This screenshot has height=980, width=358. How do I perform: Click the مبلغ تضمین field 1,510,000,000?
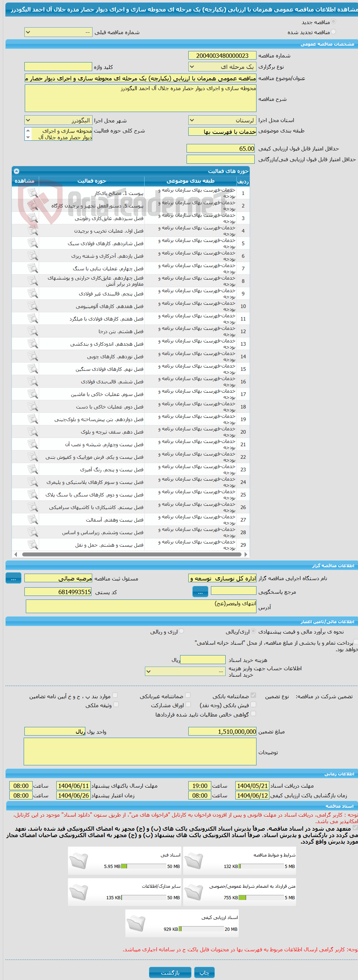(222, 731)
